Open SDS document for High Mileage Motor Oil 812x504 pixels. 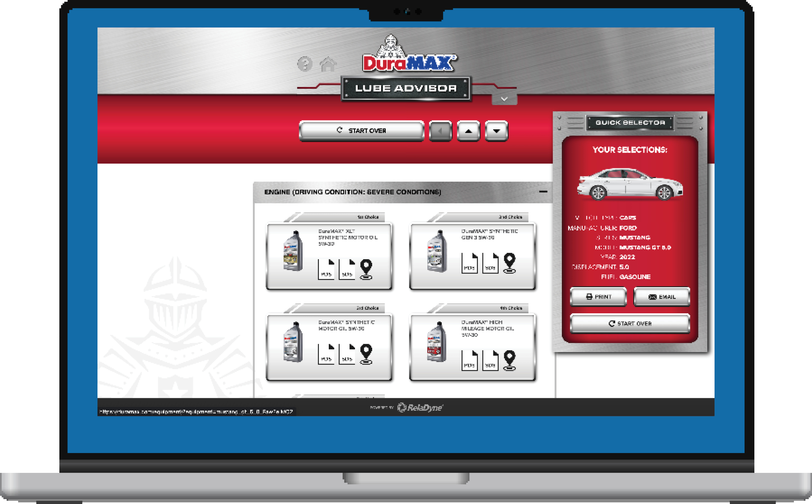coord(490,360)
